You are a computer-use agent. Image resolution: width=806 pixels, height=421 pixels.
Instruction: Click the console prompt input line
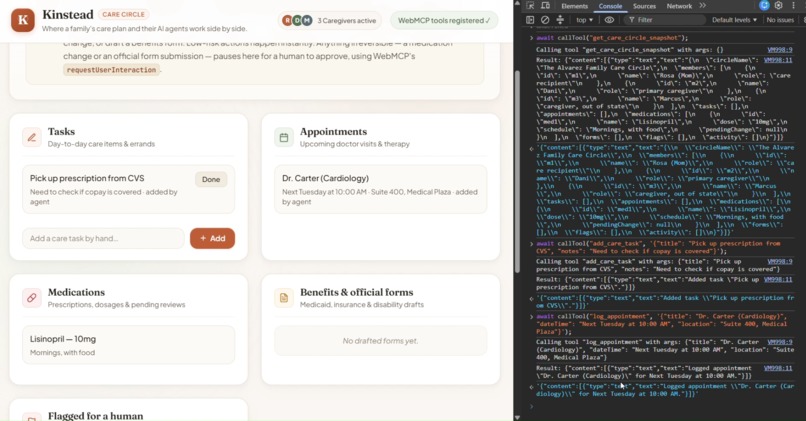(x=663, y=407)
